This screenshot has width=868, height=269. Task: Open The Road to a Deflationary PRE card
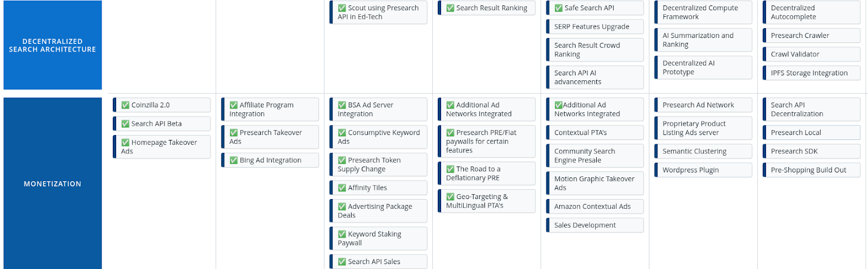pyautogui.click(x=487, y=173)
